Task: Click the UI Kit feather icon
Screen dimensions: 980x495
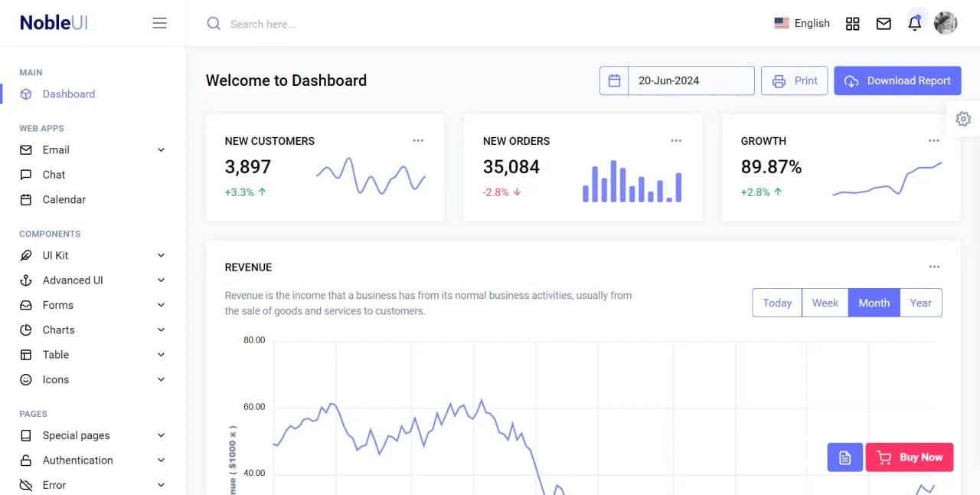Action: click(x=26, y=255)
